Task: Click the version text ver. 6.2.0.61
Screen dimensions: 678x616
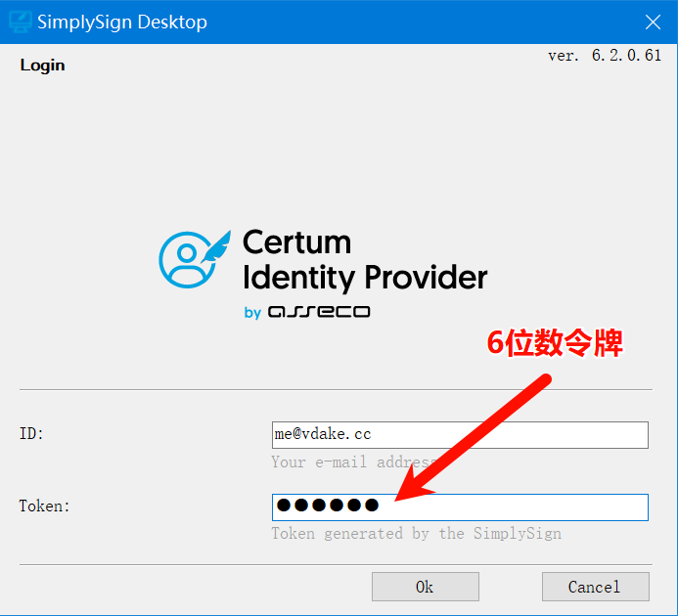Action: 605,56
